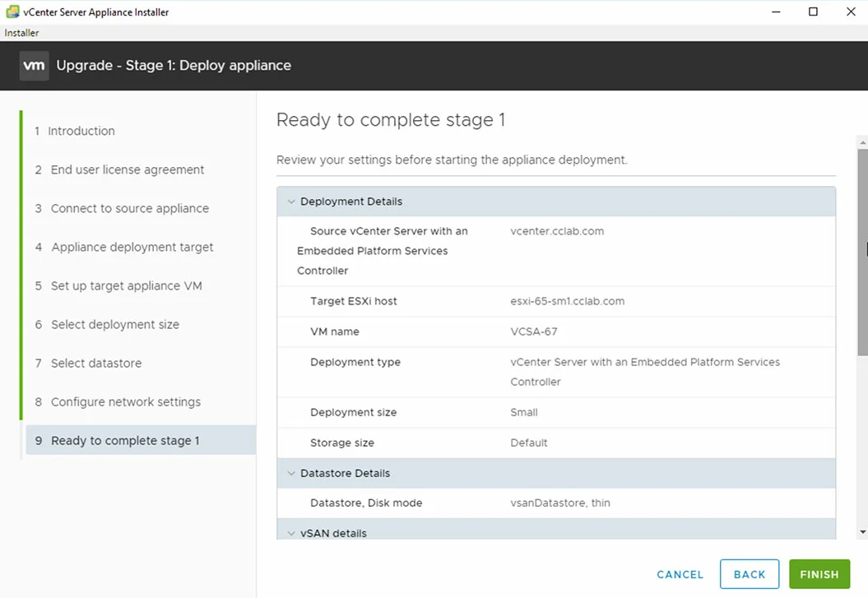The image size is (868, 598).
Task: Click the Target ESXi host label
Action: point(353,302)
